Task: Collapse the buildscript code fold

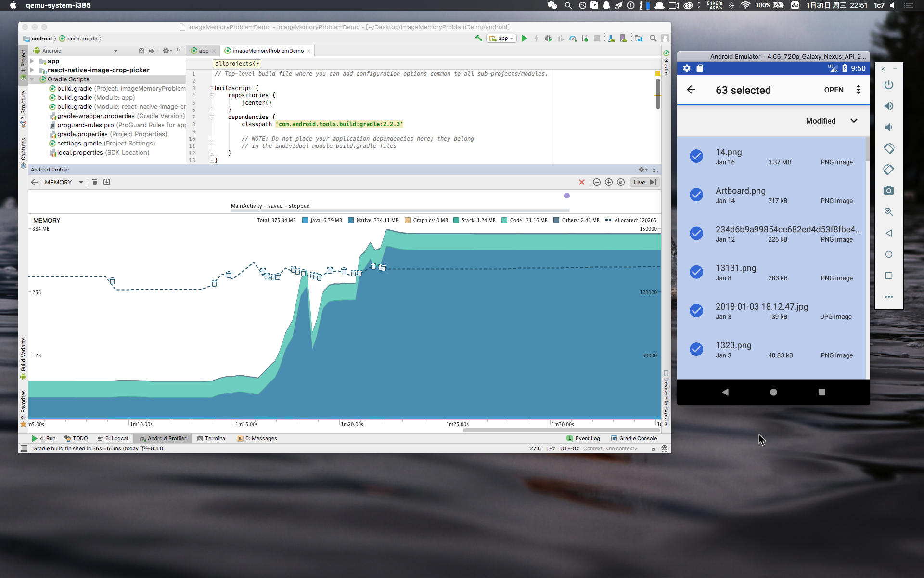Action: 211,88
